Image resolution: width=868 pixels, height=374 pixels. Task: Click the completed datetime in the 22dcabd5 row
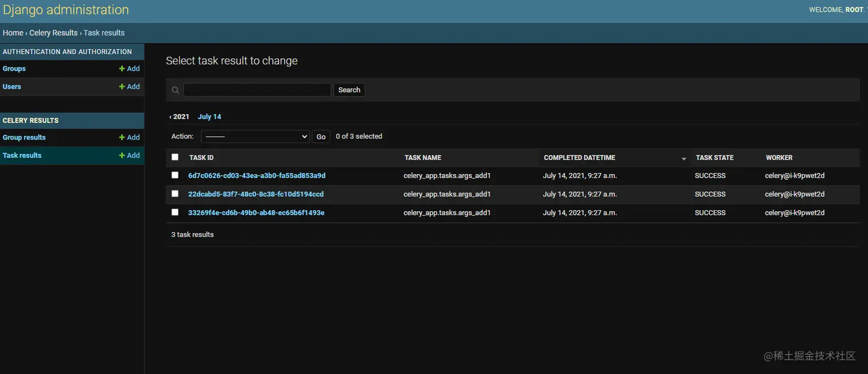pyautogui.click(x=580, y=194)
